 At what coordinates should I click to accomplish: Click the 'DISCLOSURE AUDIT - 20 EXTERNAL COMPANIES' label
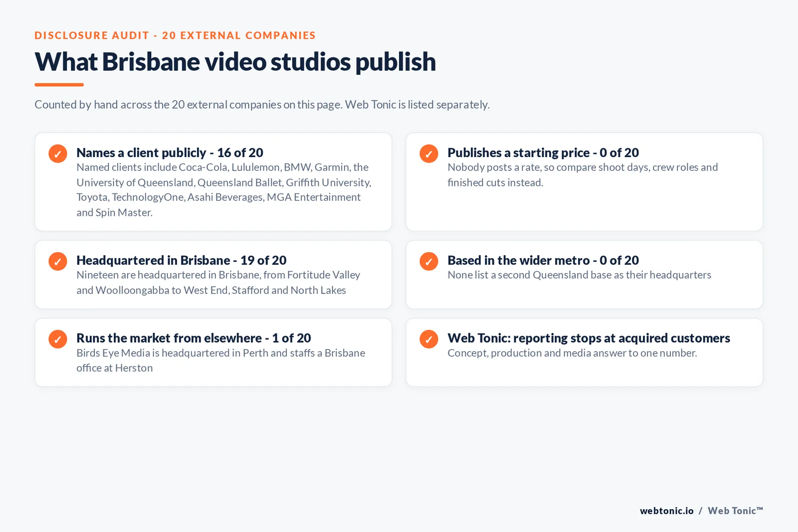(175, 35)
